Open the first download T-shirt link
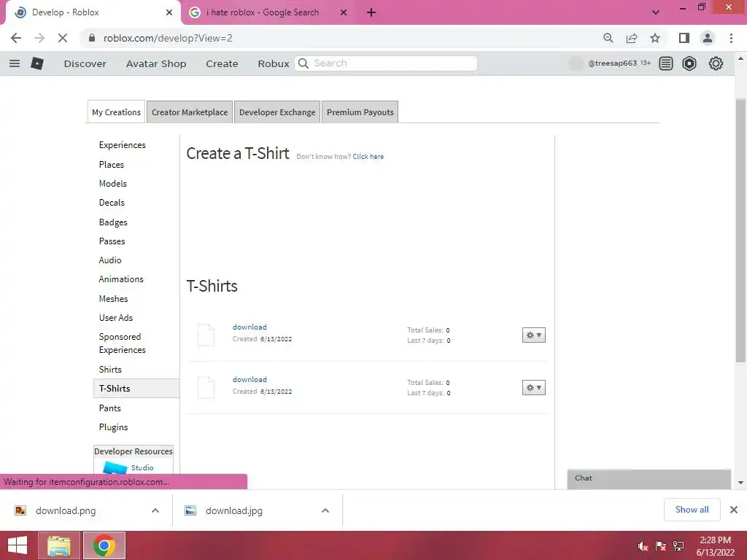 [x=249, y=327]
